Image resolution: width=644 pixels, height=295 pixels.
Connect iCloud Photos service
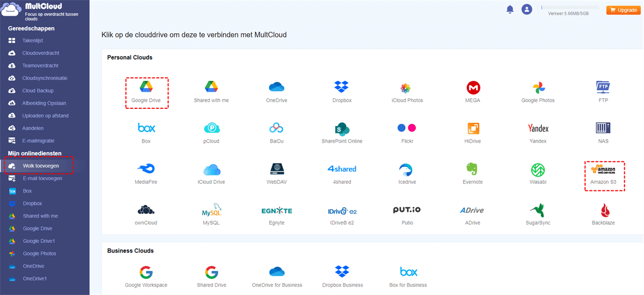407,92
